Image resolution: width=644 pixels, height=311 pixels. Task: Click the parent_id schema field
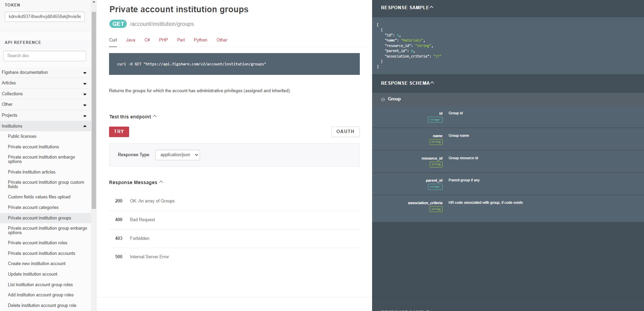click(x=434, y=181)
